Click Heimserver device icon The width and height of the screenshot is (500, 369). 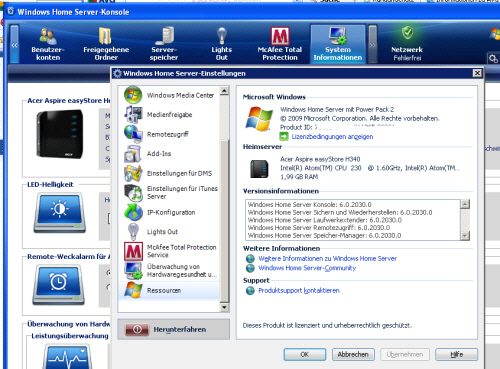tap(259, 169)
